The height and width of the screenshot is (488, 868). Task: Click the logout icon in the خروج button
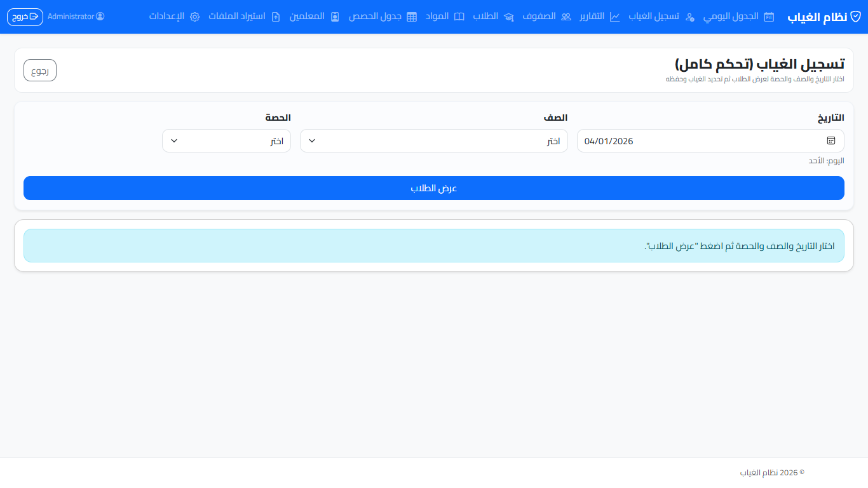(34, 17)
